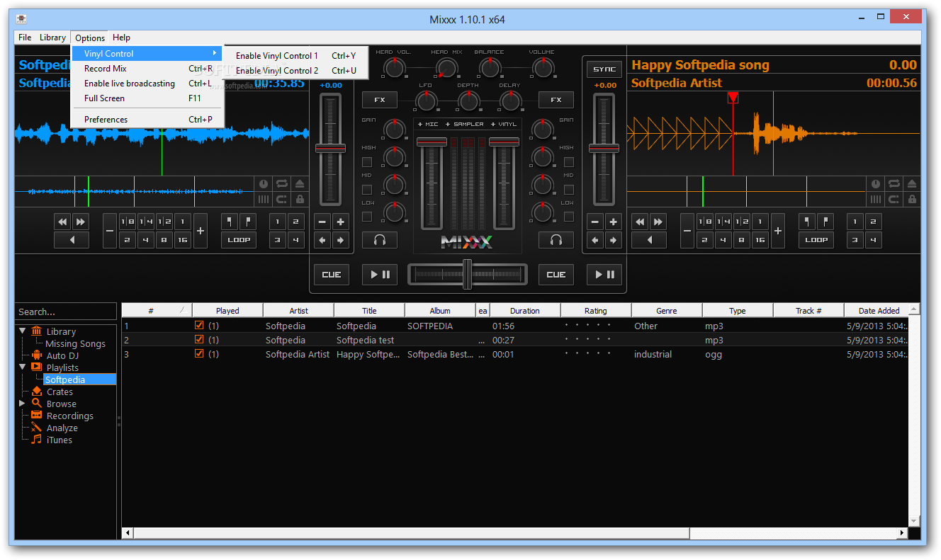Click the padlock keylock icon on the blue deck
Image resolution: width=941 pixels, height=560 pixels.
(300, 200)
